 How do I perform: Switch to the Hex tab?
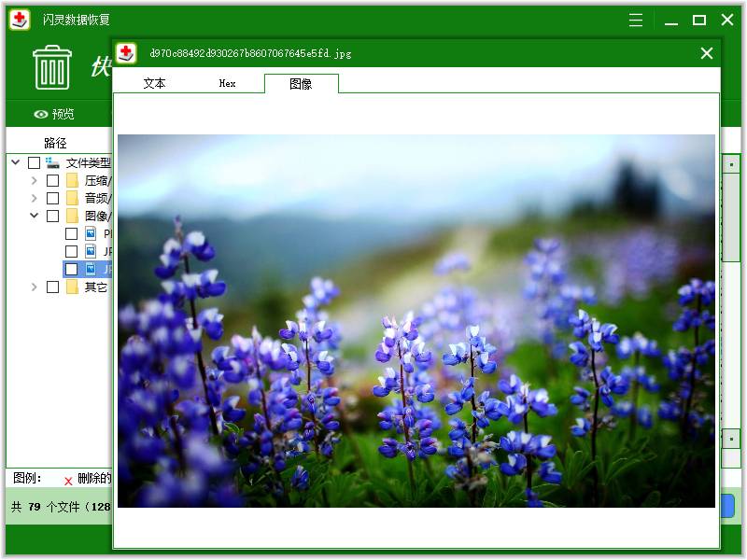tap(227, 83)
